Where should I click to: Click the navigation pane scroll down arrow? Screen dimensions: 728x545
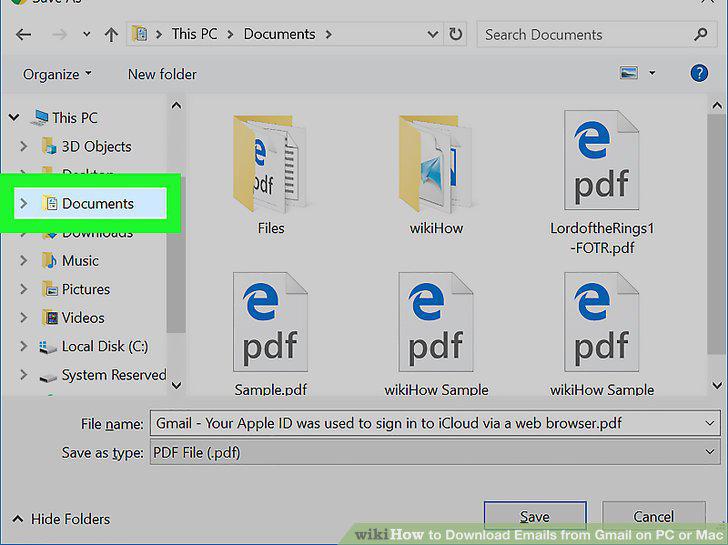coord(176,385)
